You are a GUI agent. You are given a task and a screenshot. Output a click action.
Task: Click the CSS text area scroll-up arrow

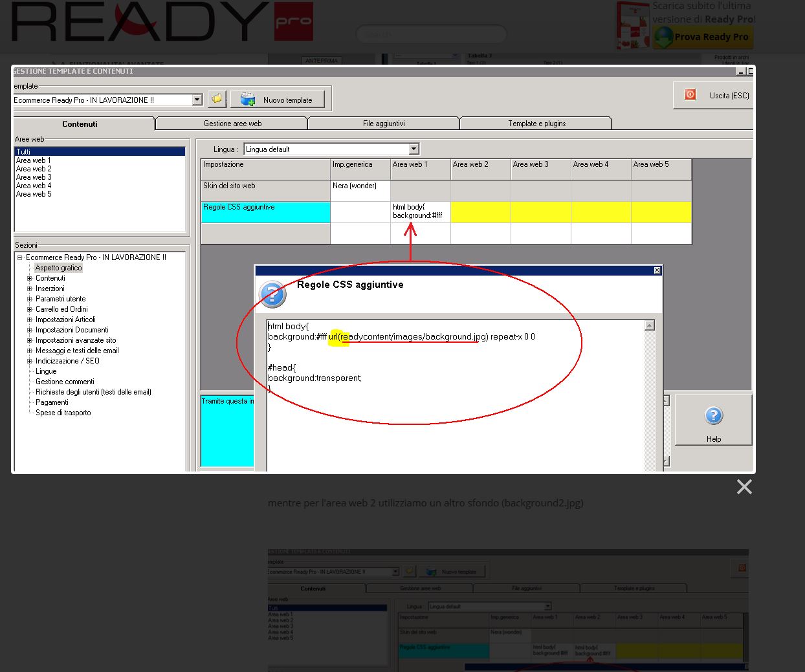[650, 325]
